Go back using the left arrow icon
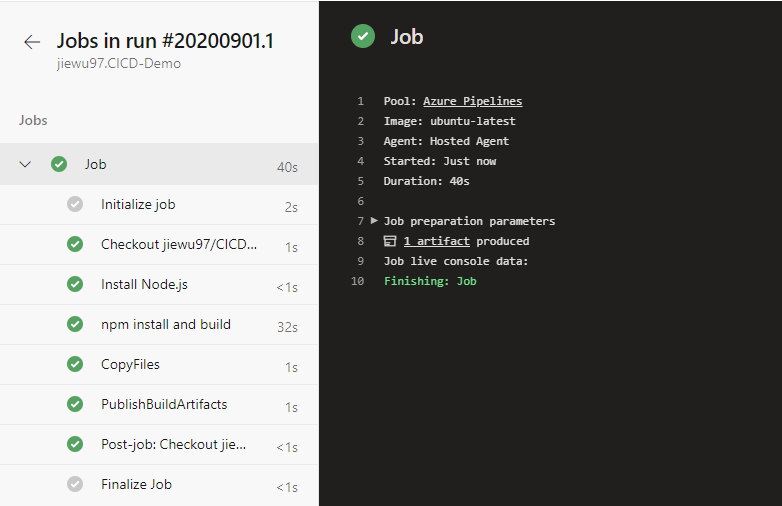The width and height of the screenshot is (782, 506). pyautogui.click(x=32, y=42)
